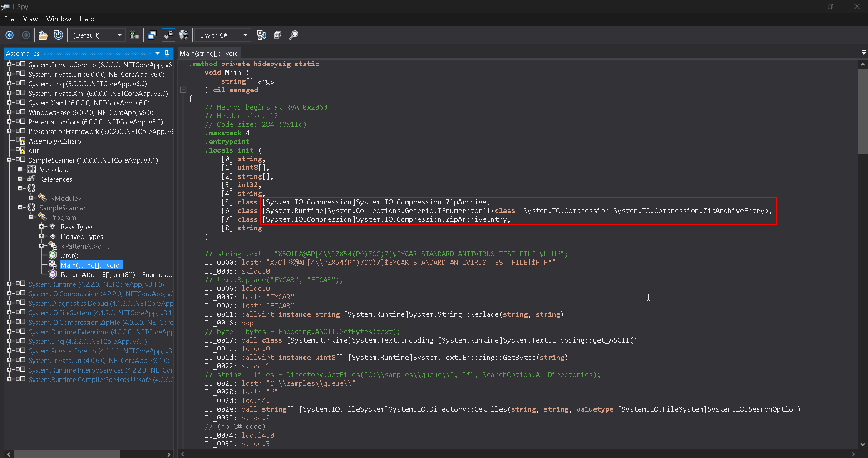Open Search with the magnifier icon
The width and height of the screenshot is (868, 458).
(x=294, y=35)
